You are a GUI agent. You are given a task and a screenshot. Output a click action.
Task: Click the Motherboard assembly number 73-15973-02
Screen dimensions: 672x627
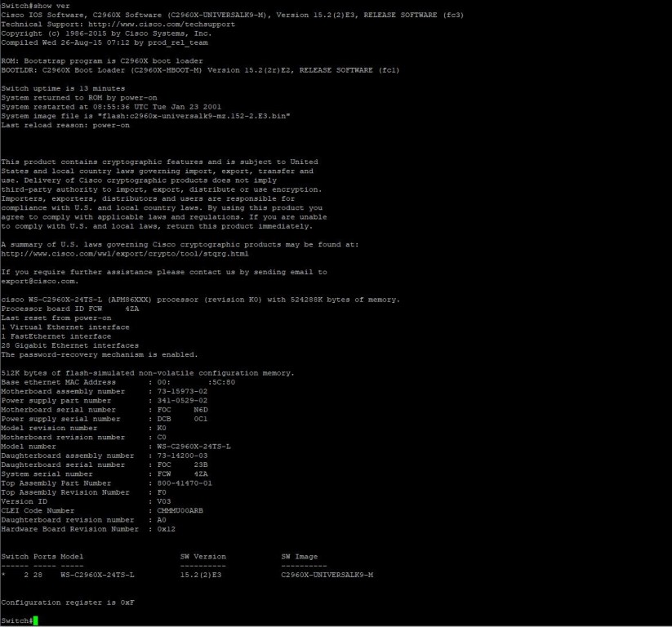[182, 391]
